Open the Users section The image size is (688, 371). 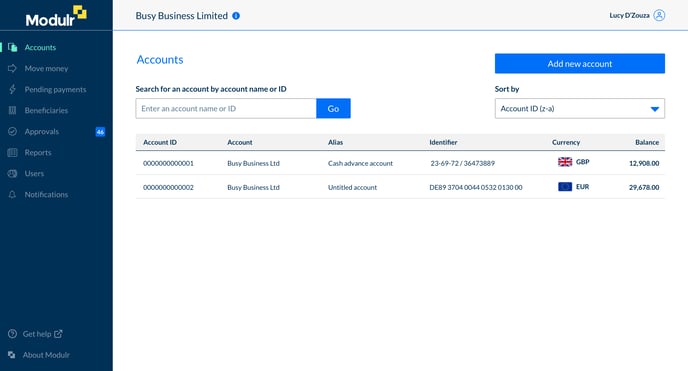34,174
